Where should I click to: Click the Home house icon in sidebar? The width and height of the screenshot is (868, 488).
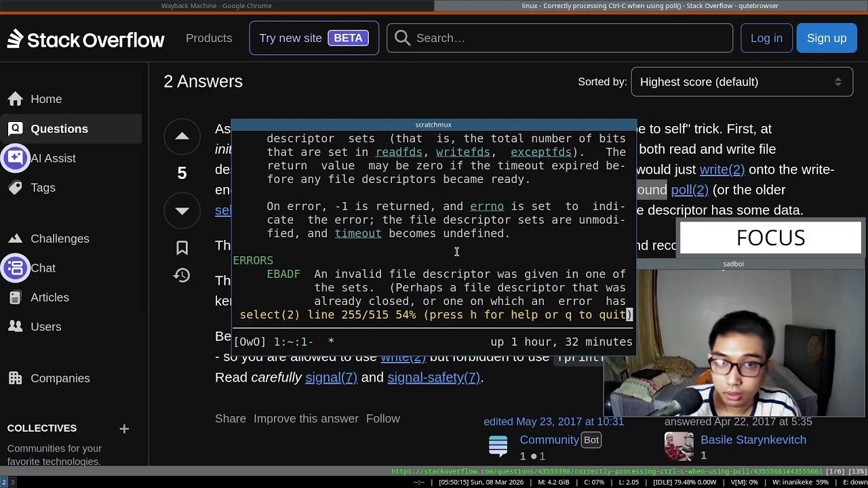pyautogui.click(x=16, y=99)
